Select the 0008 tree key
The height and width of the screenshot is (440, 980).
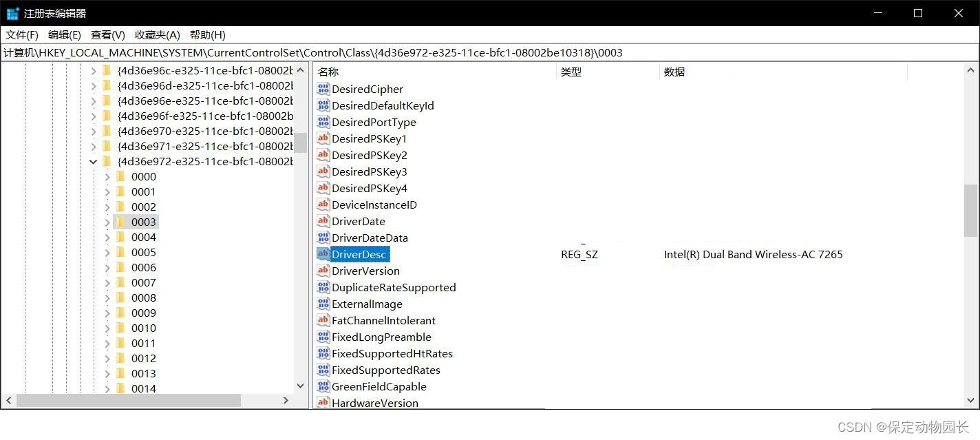(x=144, y=297)
